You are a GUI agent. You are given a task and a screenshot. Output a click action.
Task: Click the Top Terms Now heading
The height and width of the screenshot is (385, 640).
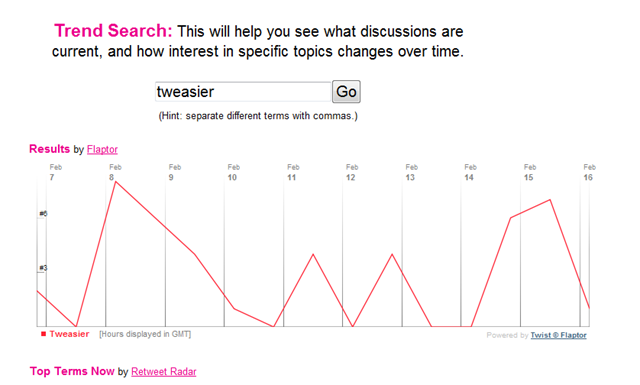(x=72, y=371)
